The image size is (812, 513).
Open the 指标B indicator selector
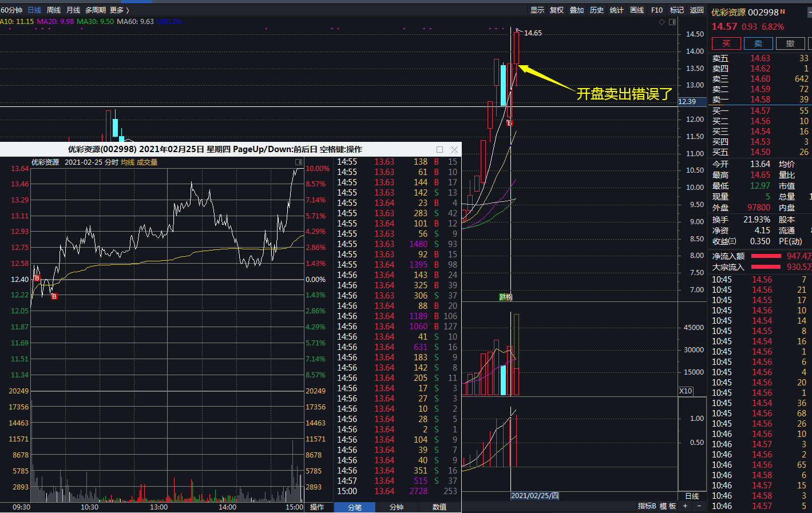[x=647, y=506]
